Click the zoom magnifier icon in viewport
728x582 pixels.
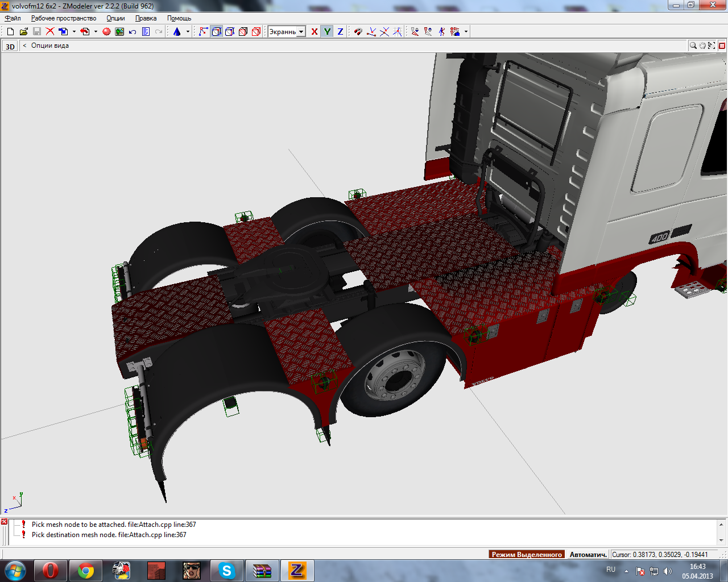coord(693,45)
